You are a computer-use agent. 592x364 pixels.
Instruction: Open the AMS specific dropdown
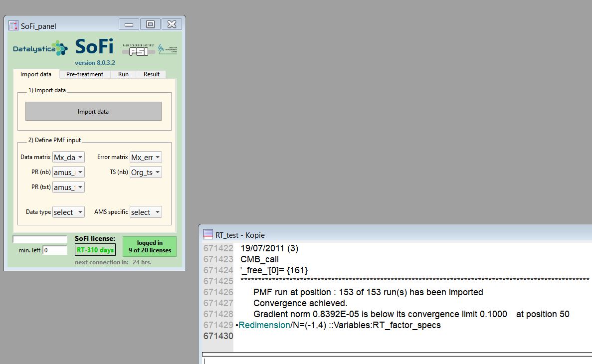[x=146, y=212]
